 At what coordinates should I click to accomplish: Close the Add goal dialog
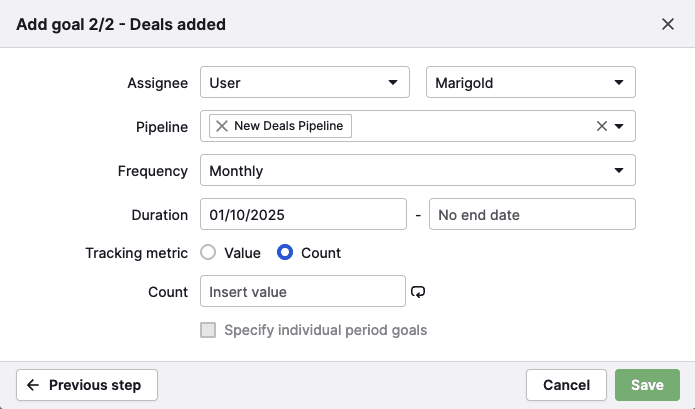668,24
